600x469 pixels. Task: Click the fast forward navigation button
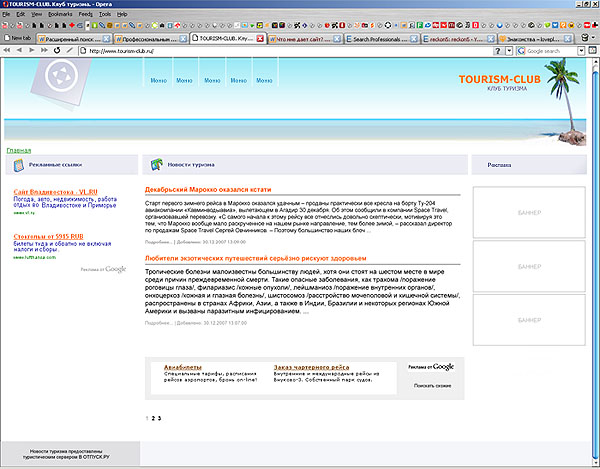(44, 50)
